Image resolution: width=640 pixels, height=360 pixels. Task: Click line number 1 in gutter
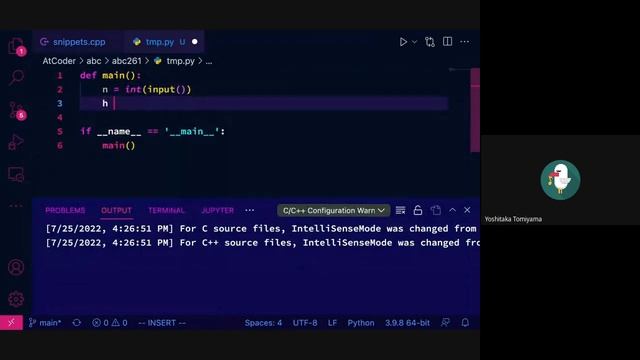tap(60, 76)
